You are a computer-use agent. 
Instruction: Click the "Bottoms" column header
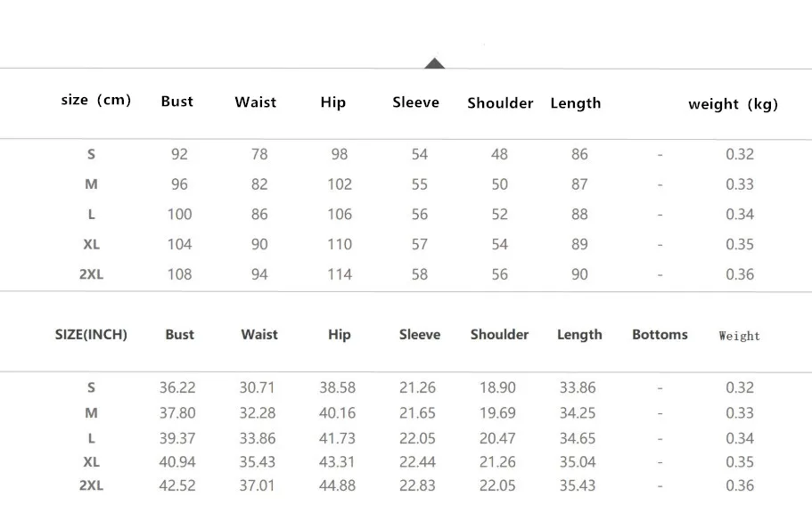tap(660, 335)
